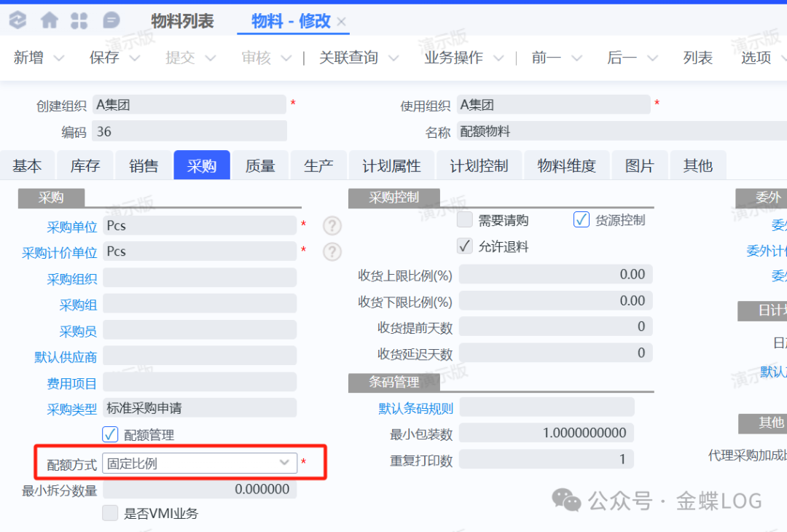787x532 pixels.
Task: Open the apps grid menu icon
Action: click(79, 20)
